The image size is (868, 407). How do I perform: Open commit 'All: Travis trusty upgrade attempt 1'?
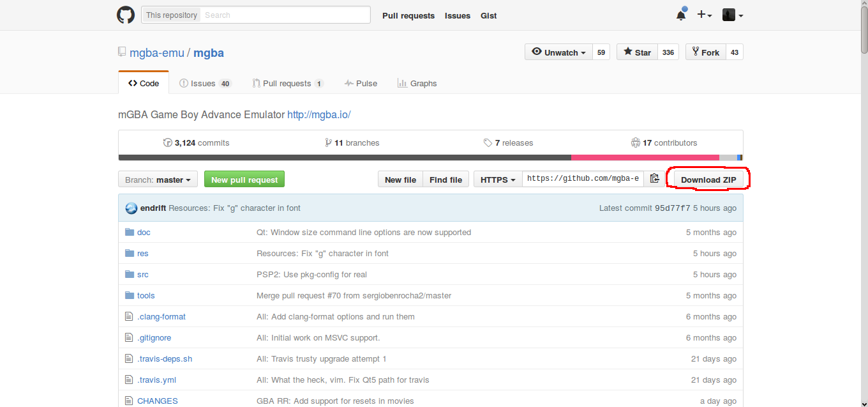(x=321, y=358)
